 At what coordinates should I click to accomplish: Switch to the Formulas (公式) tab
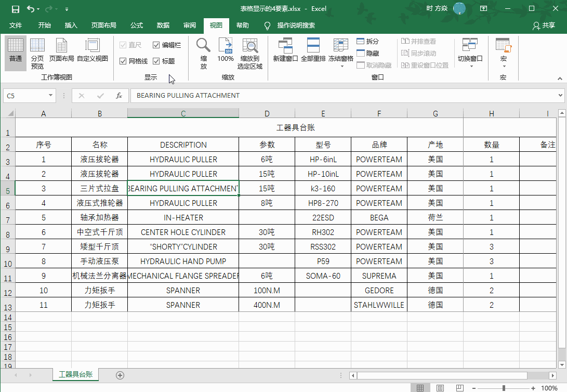pos(137,25)
